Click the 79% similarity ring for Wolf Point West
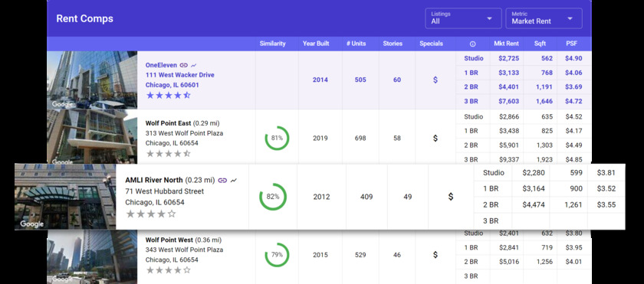644x284 pixels. tap(277, 255)
